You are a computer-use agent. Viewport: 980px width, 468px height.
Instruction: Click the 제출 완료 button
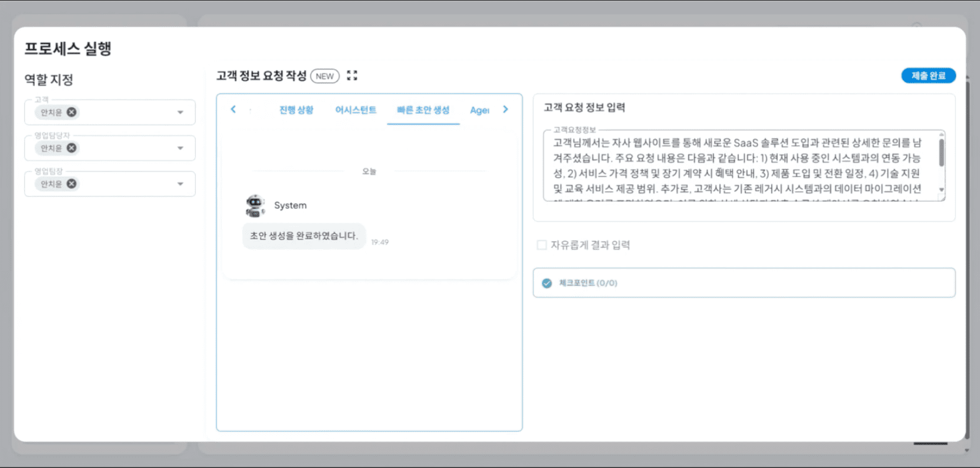[x=928, y=75]
